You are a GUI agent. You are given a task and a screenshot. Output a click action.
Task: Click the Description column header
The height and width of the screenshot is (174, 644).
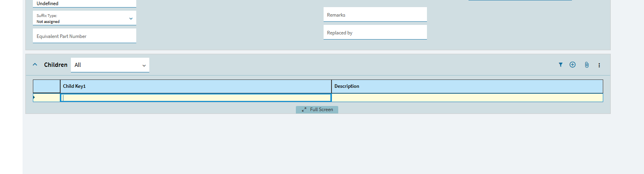pos(467,86)
